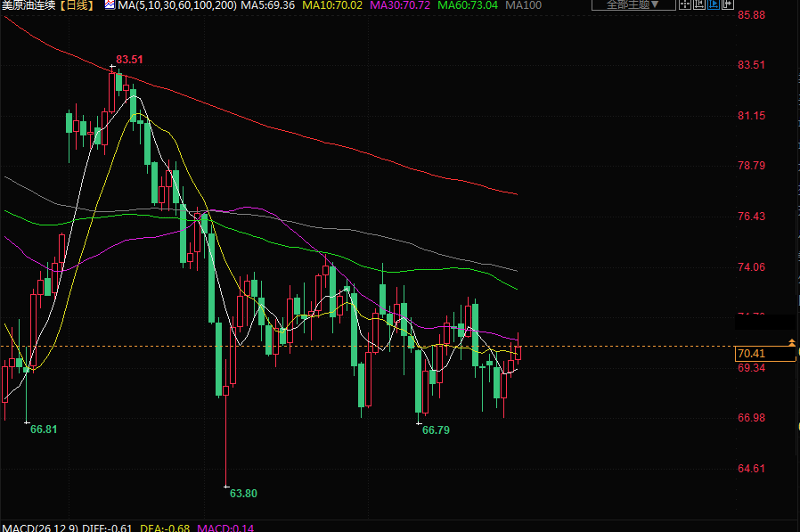Click the MA30:70.72 magenta legend entry
Image resolution: width=800 pixels, height=532 pixels.
click(x=399, y=5)
